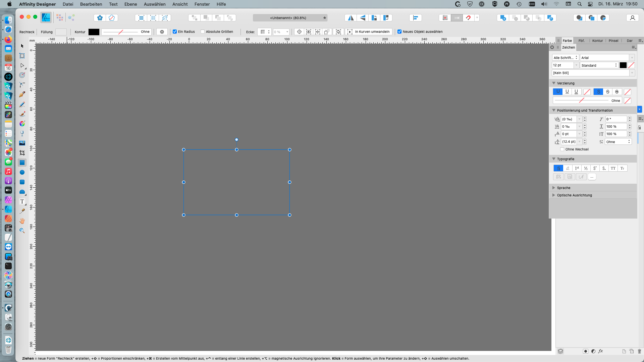
Task: Open the rectangle settings gear
Action: click(162, 32)
